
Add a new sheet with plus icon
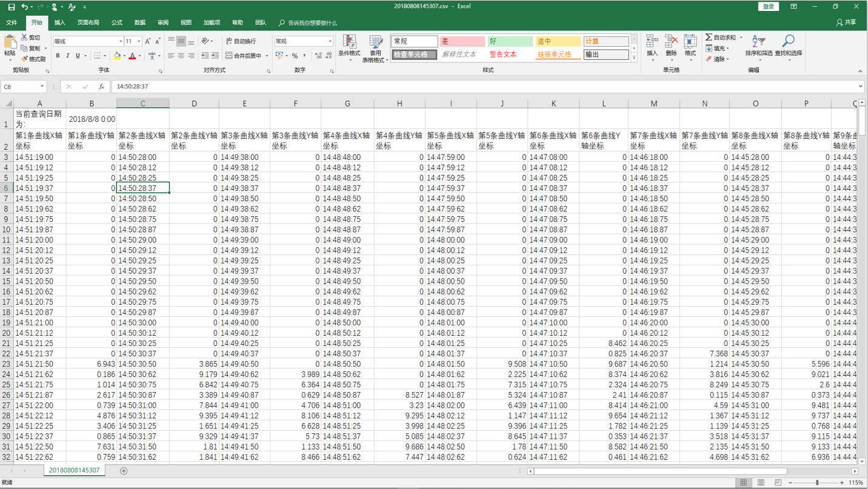coord(124,471)
